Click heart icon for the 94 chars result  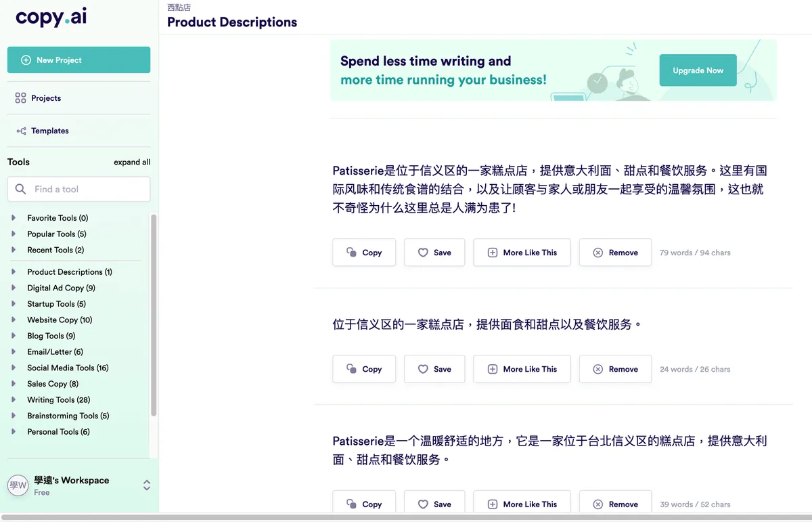click(x=423, y=253)
